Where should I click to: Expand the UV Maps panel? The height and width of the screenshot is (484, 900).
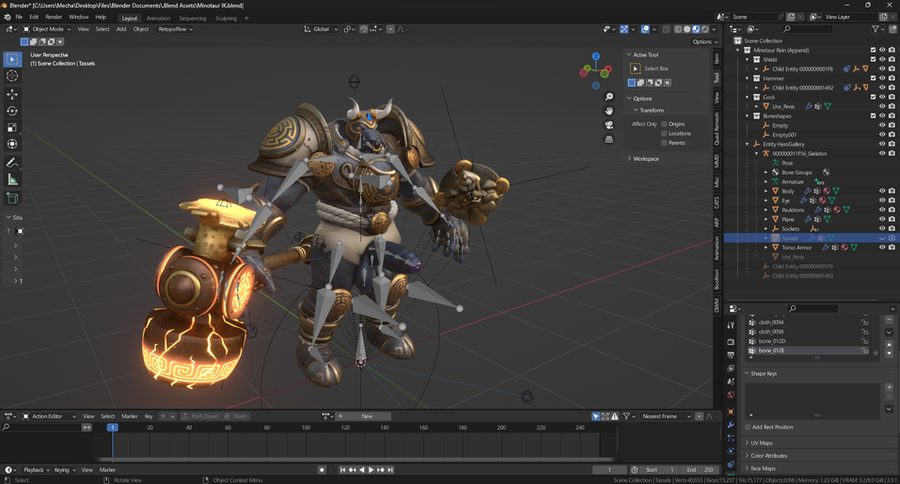tap(761, 443)
